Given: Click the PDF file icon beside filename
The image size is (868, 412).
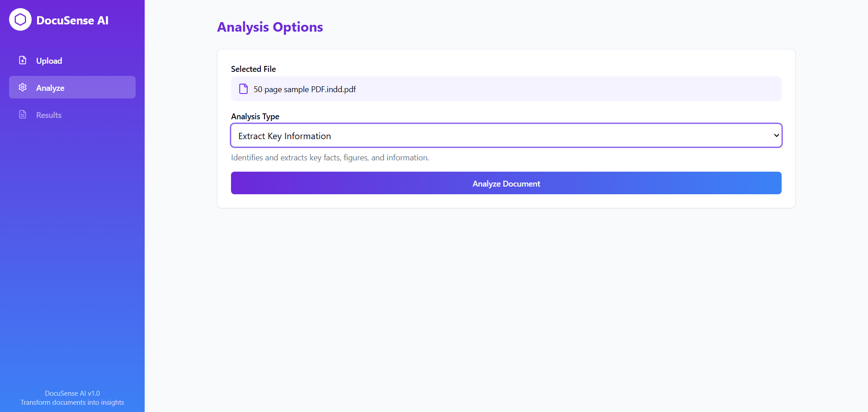Looking at the screenshot, I should [243, 89].
